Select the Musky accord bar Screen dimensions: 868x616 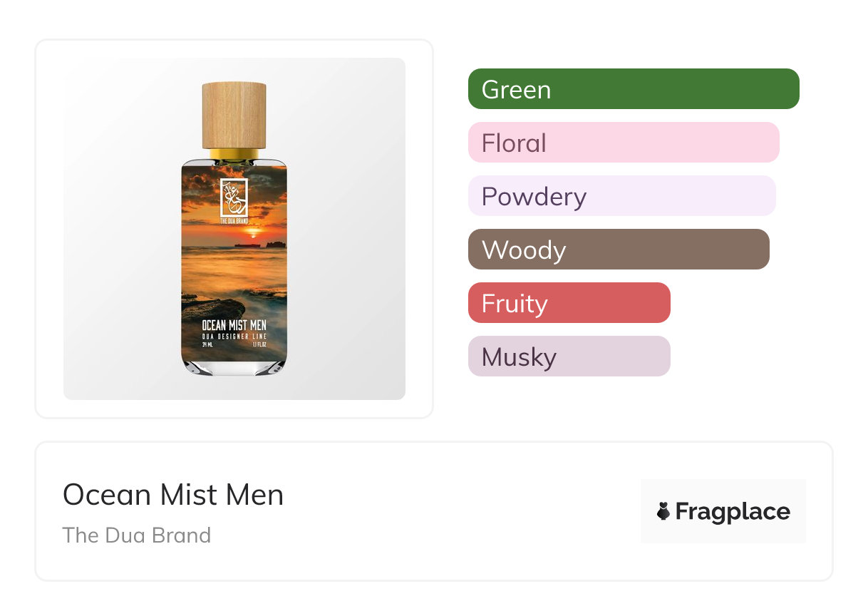[x=569, y=356]
